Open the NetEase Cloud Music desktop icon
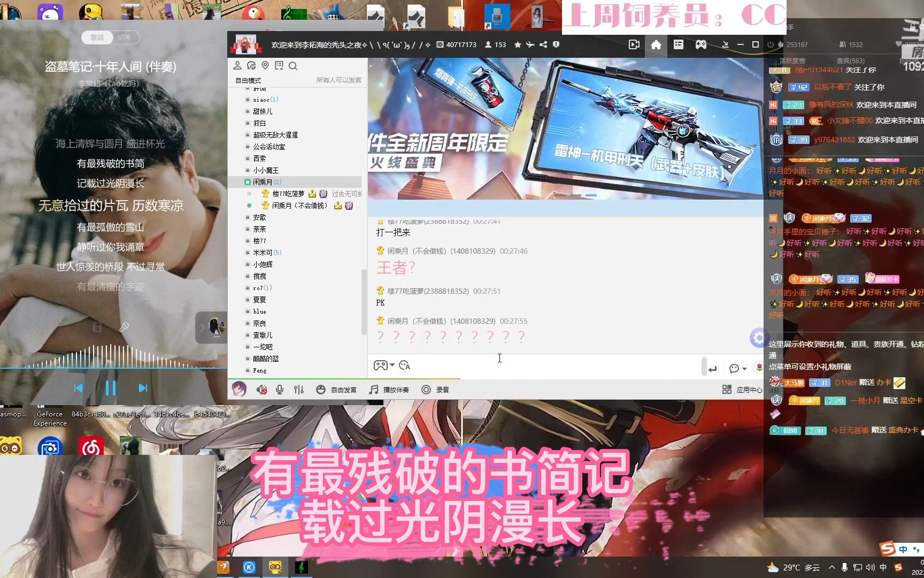Viewport: 924px width, 578px height. pos(91,446)
